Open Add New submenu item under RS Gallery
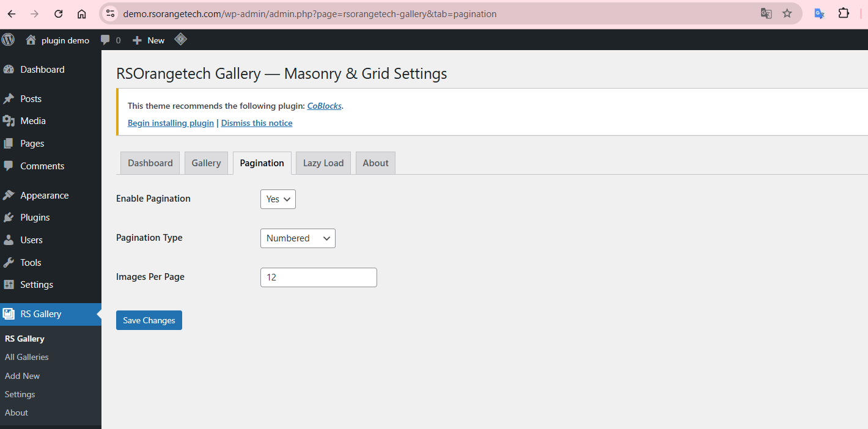This screenshot has width=868, height=429. pyautogui.click(x=23, y=376)
